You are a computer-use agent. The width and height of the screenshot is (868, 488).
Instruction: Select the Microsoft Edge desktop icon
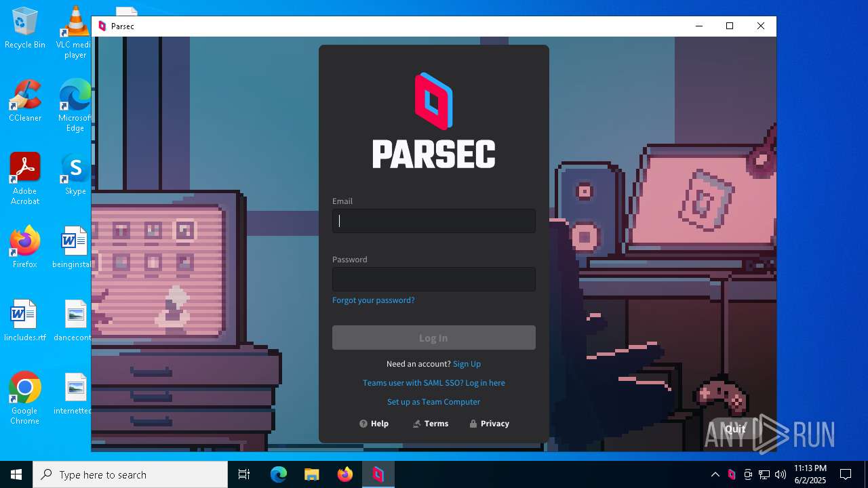(75, 106)
